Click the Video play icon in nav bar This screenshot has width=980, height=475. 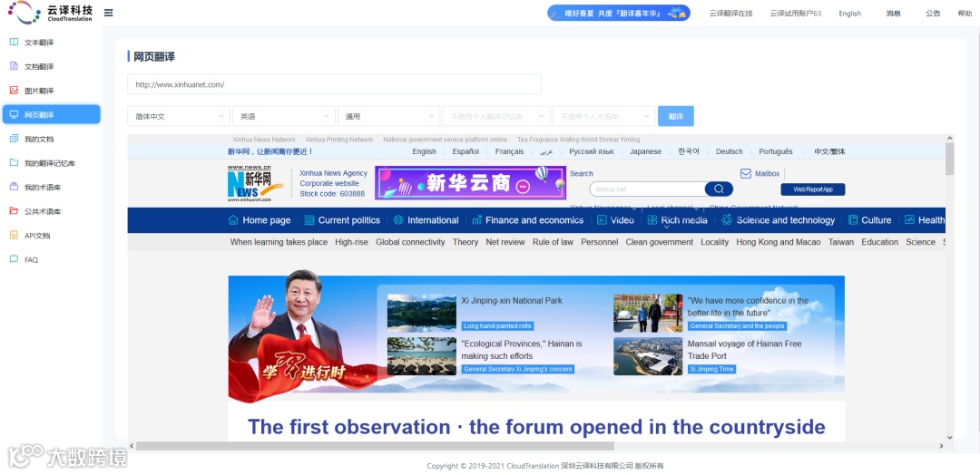pyautogui.click(x=602, y=219)
